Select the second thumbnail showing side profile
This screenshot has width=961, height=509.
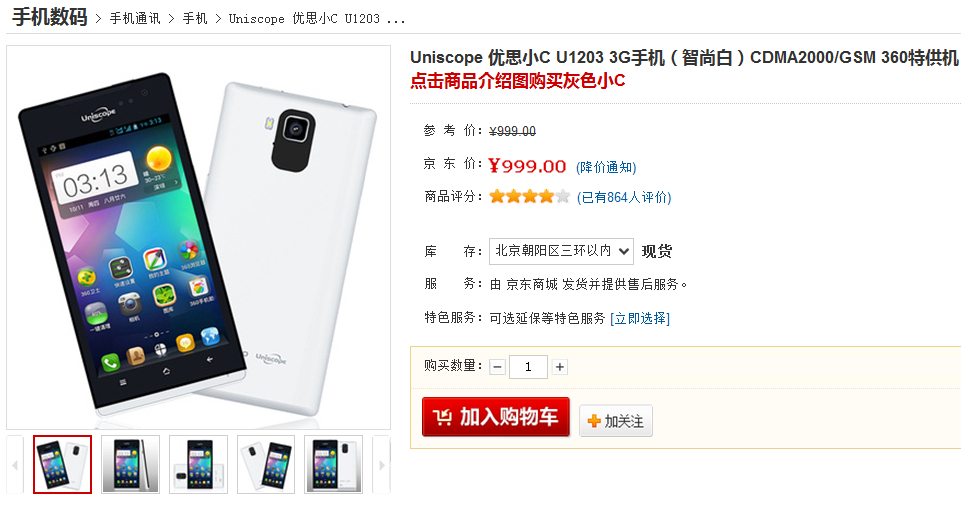coord(131,464)
